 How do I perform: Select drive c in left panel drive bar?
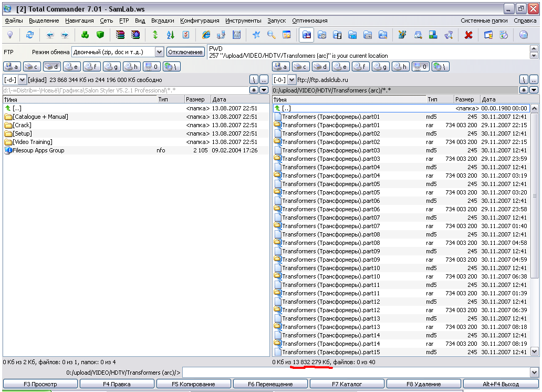[32, 66]
